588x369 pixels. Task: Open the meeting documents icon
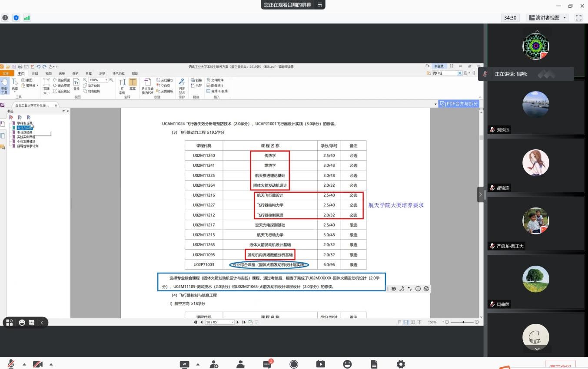(x=374, y=364)
